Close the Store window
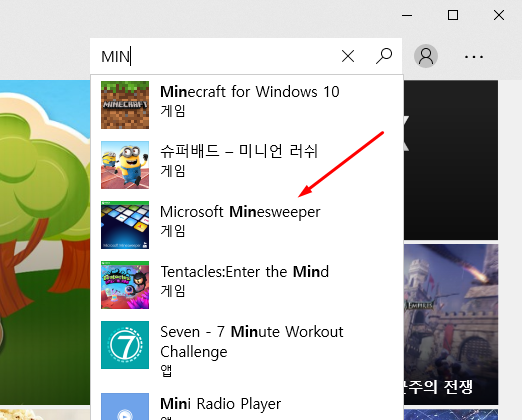 [x=499, y=15]
